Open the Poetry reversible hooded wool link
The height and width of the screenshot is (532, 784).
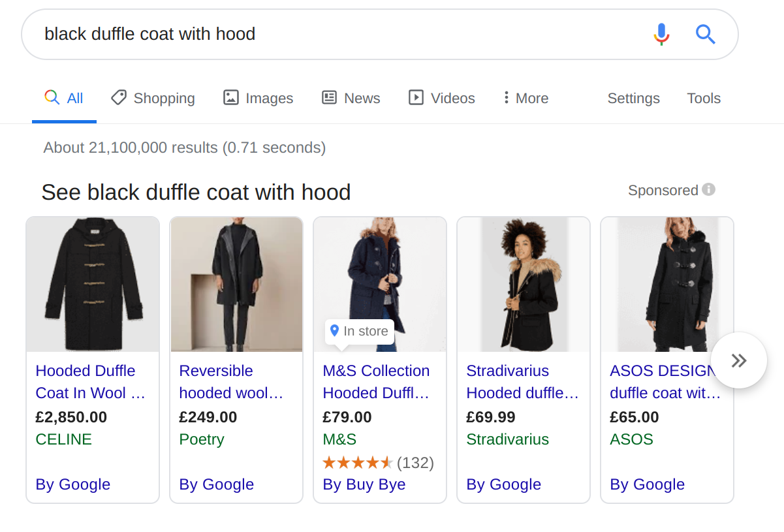click(231, 382)
